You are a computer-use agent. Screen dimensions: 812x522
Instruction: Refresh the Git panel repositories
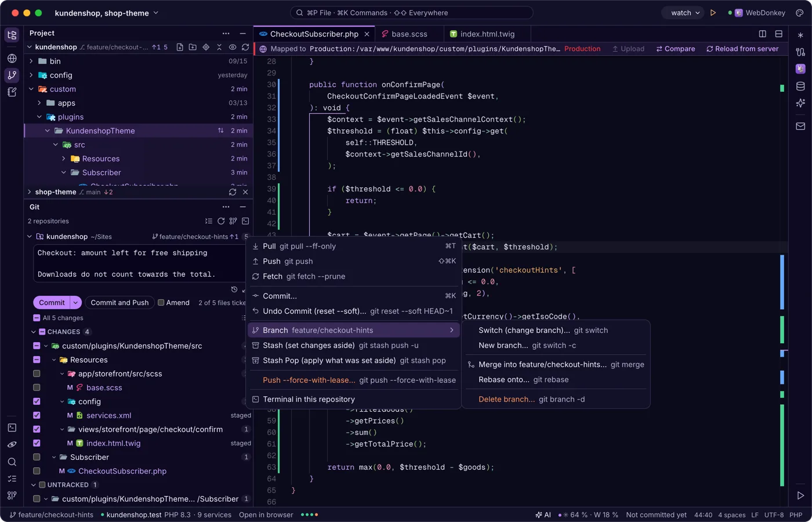(x=221, y=221)
